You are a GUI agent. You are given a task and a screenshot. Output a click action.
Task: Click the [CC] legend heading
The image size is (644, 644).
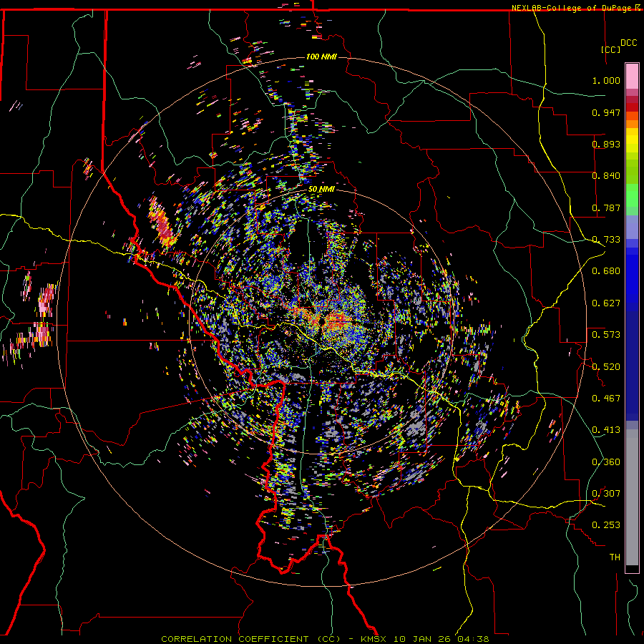point(610,49)
